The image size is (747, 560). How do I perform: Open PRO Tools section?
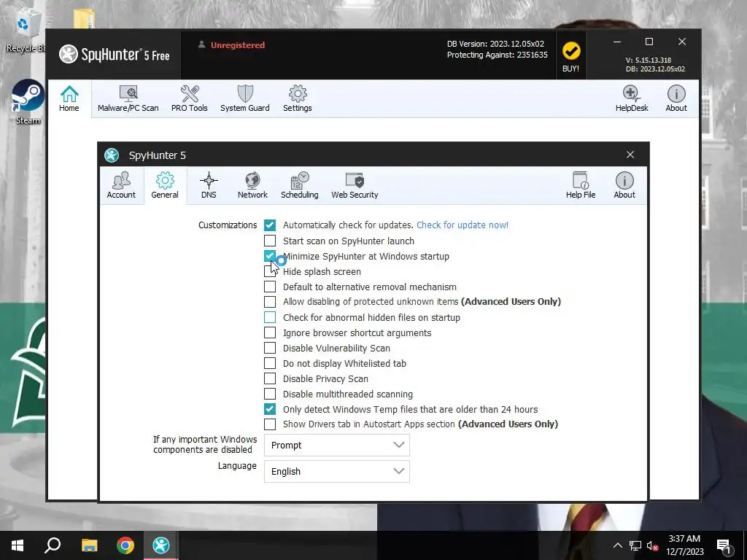click(190, 99)
